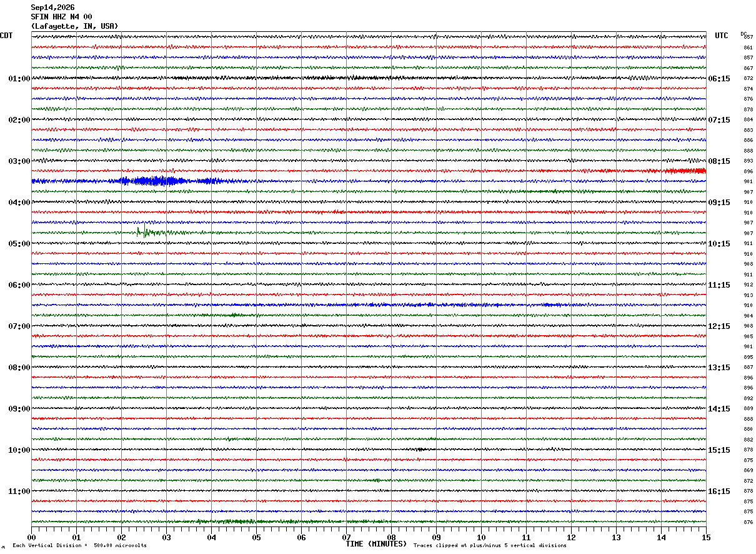Click the noisy green trace on bottom row
The image size is (756, 554).
click(369, 521)
